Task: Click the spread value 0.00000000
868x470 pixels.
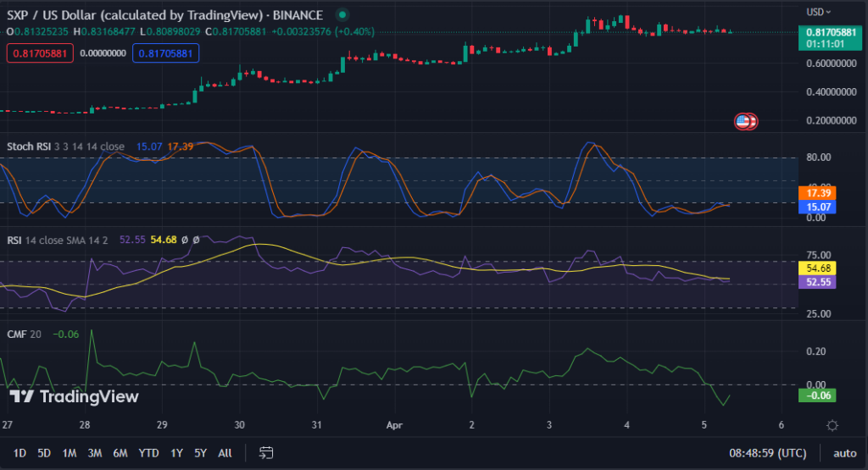Action: (x=103, y=53)
